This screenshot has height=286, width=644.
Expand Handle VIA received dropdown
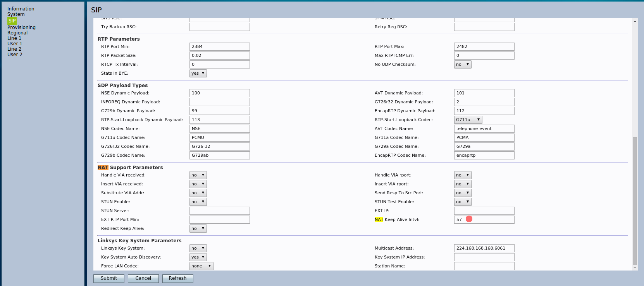point(198,175)
